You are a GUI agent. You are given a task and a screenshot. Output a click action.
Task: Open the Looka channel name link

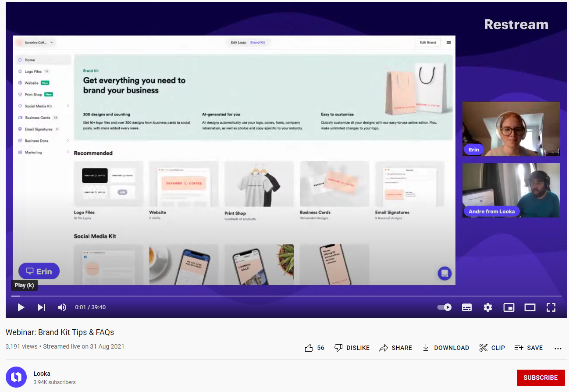click(x=42, y=374)
